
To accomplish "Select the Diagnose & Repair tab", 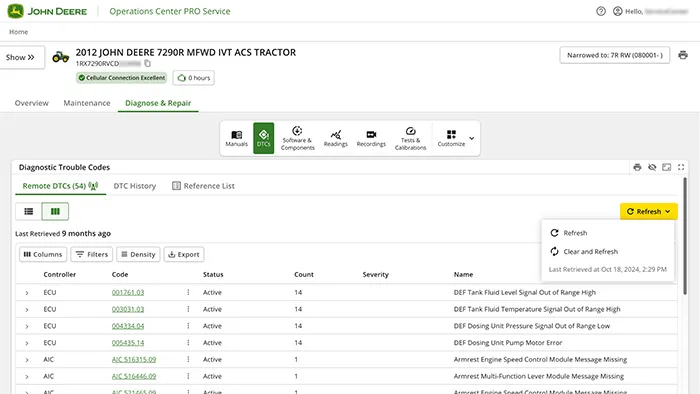I will [x=158, y=103].
